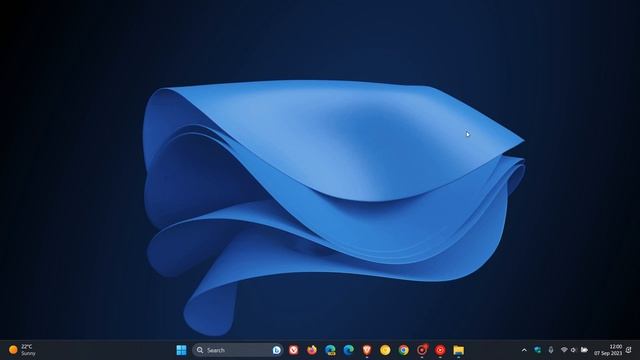This screenshot has width=640, height=360.
Task: Open the notification bell icon
Action: 629,350
